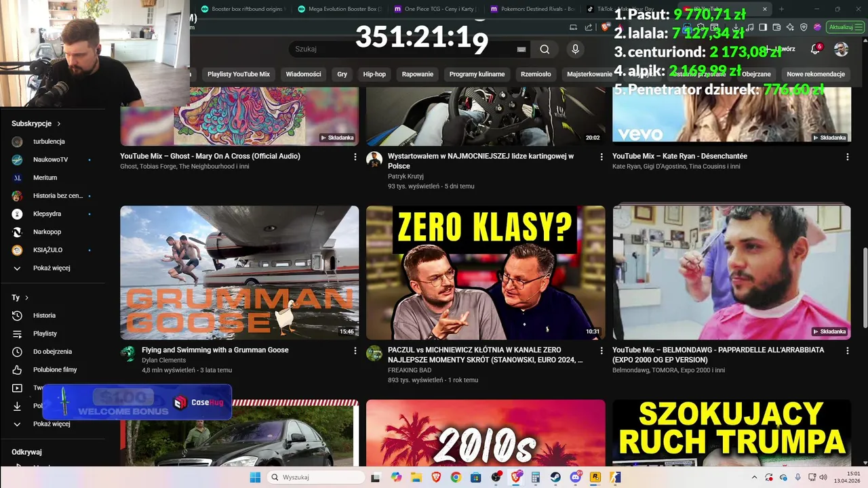Open Polubione filmy liked videos
868x488 pixels.
55,369
